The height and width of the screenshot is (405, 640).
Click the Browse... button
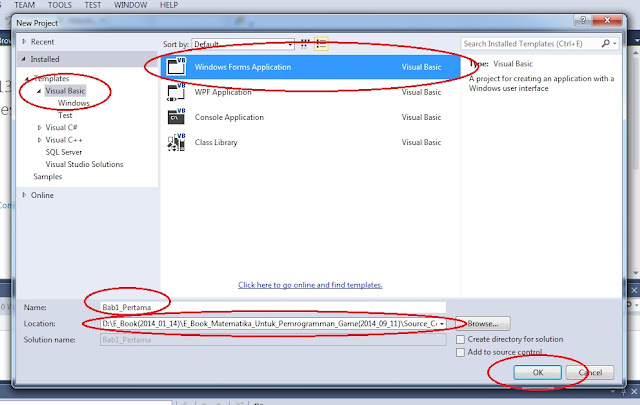pyautogui.click(x=483, y=324)
